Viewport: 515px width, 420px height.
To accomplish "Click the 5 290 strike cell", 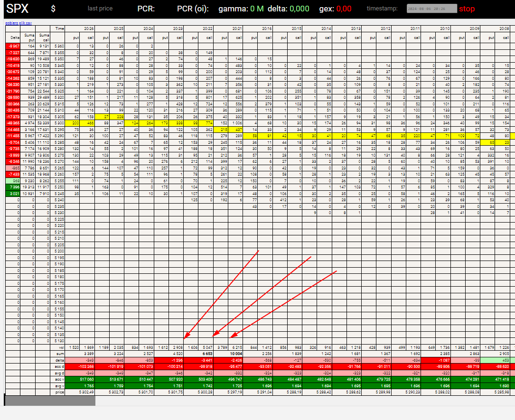I will pyautogui.click(x=57, y=136).
